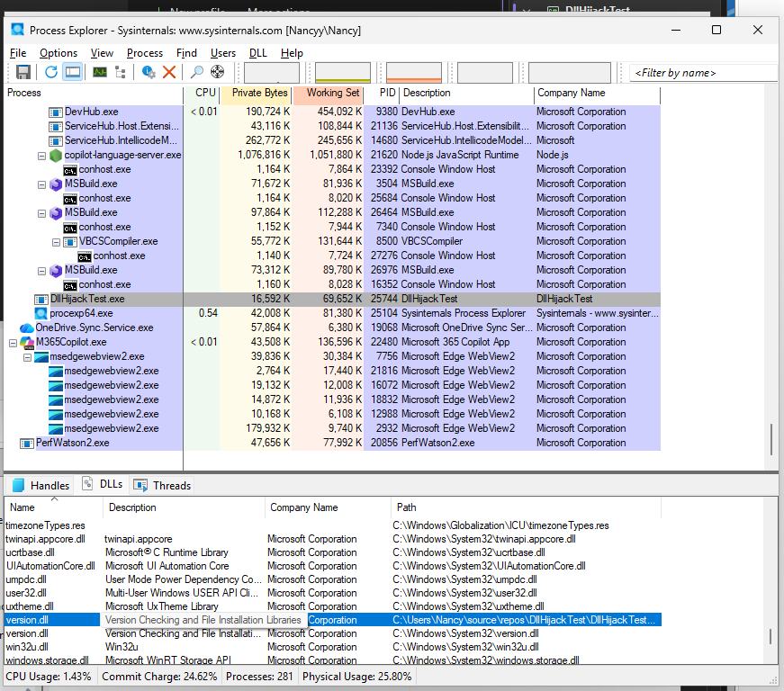Image resolution: width=784 pixels, height=691 pixels.
Task: Click the copilot-language-server.exe Node.js icon
Action: 56,156
